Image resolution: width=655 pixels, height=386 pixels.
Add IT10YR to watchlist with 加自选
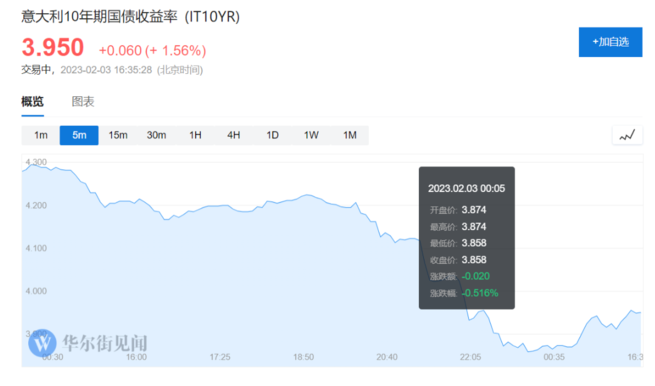610,42
